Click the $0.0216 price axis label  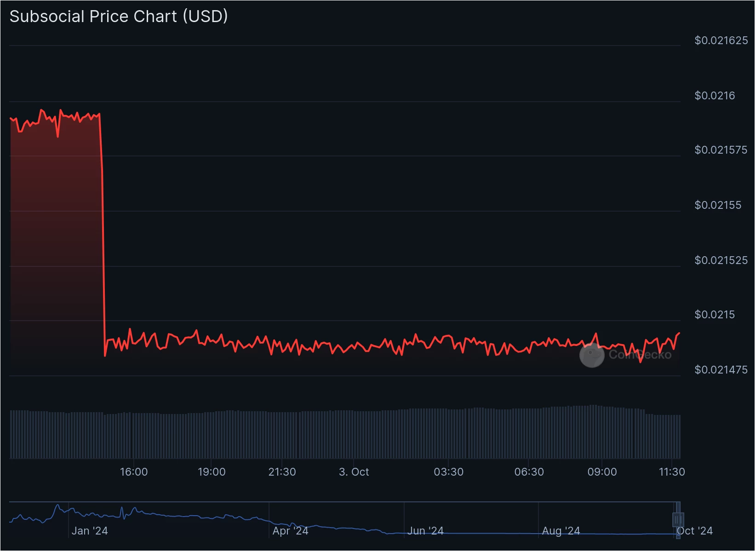tap(715, 96)
